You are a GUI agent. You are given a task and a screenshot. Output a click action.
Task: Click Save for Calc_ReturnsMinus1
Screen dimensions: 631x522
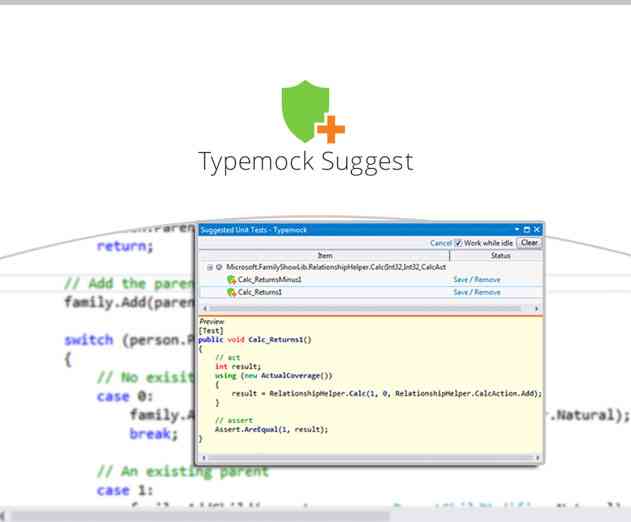(x=460, y=279)
